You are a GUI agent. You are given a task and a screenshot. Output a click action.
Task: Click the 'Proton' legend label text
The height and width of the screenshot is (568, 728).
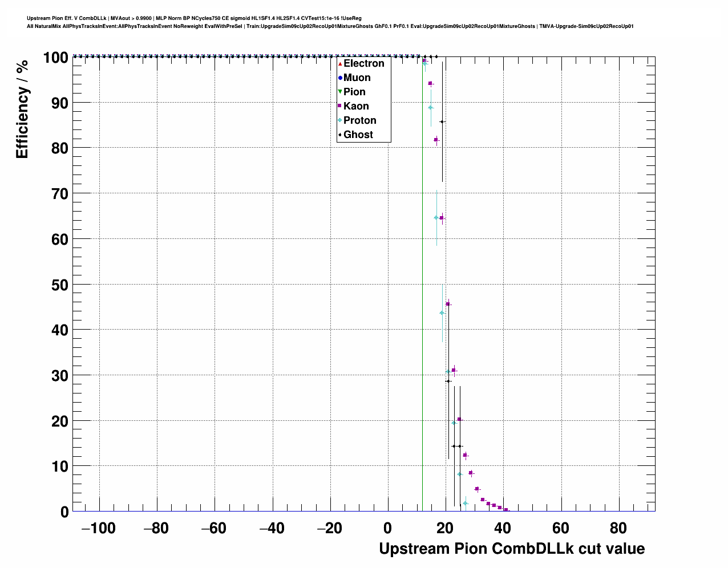click(x=359, y=120)
